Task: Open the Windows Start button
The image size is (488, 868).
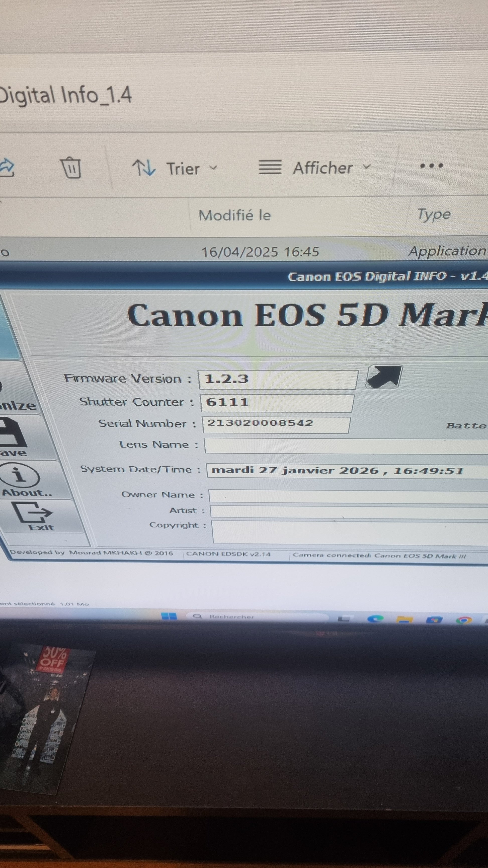Action: 169,616
